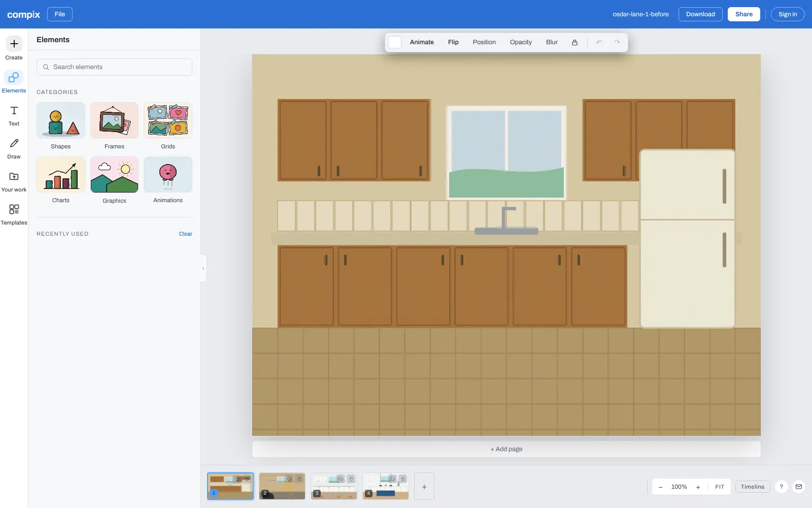The image size is (812, 508).
Task: Open the Position option
Action: pos(484,42)
